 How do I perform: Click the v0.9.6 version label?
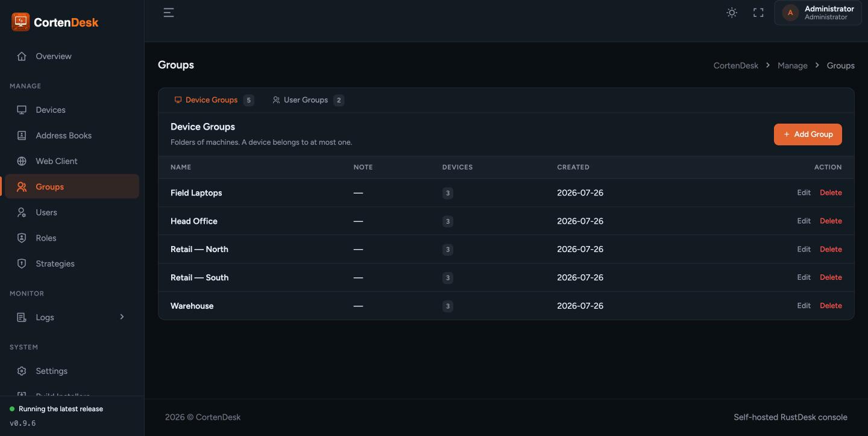point(23,423)
